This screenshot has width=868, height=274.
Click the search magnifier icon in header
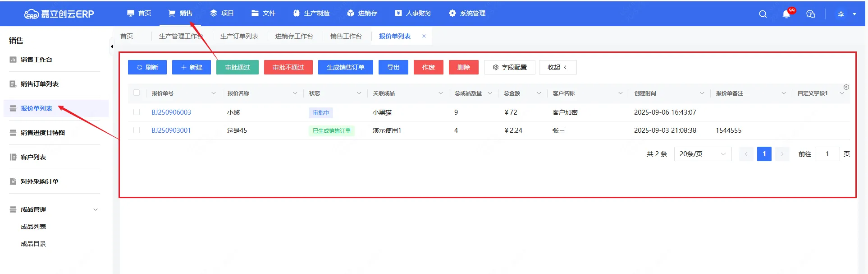pos(763,14)
